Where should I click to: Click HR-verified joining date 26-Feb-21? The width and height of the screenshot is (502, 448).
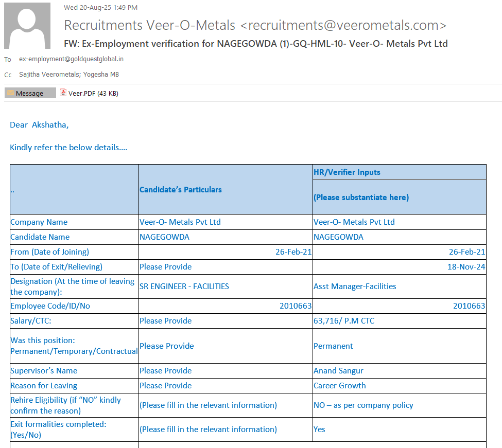coord(467,252)
